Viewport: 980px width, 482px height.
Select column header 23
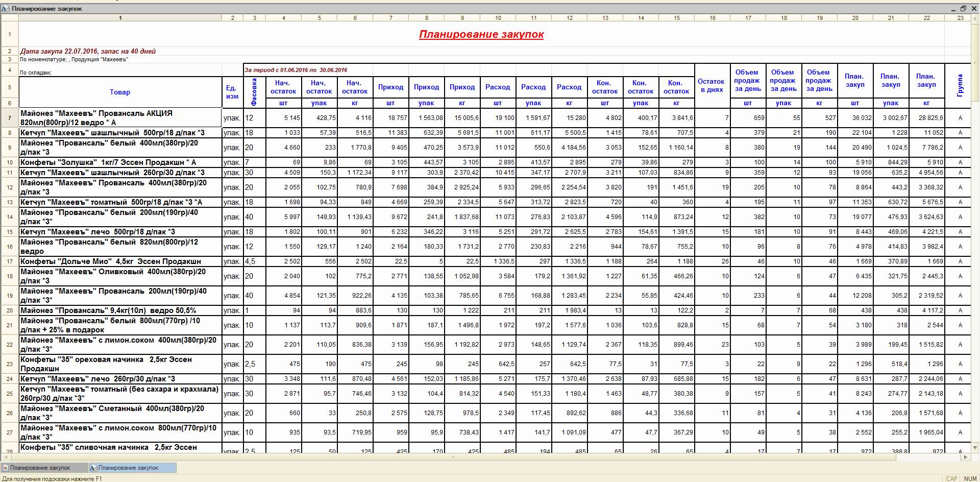(x=961, y=18)
